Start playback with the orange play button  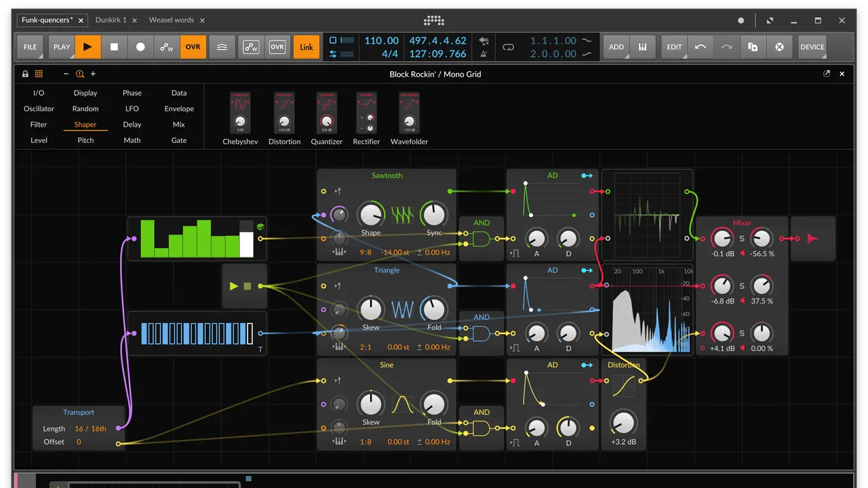pyautogui.click(x=87, y=47)
